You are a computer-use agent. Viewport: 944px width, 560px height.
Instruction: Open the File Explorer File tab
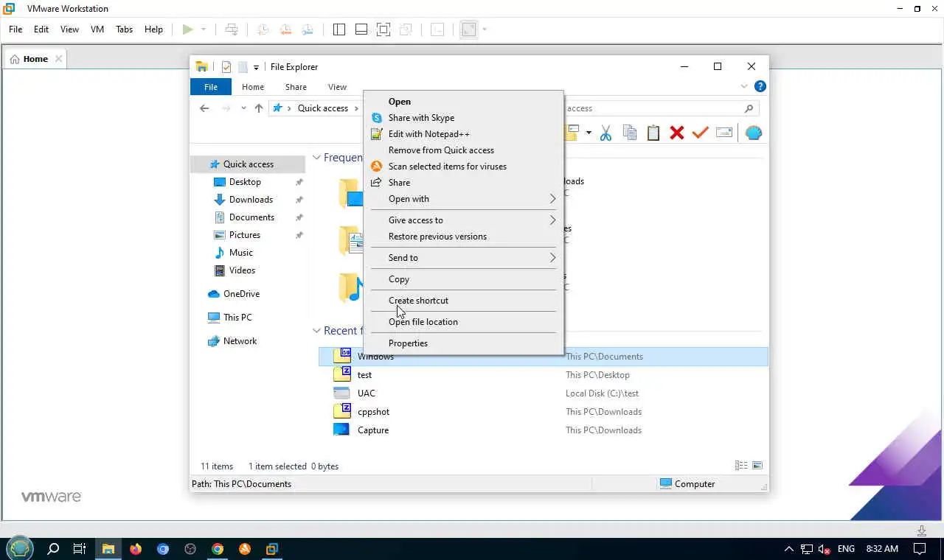tap(211, 87)
